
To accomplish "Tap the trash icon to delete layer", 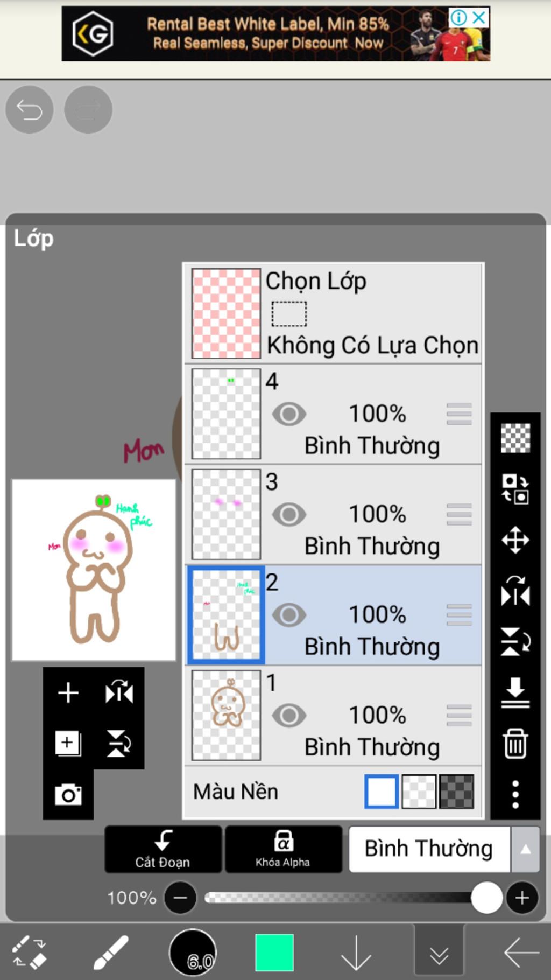I will click(515, 743).
